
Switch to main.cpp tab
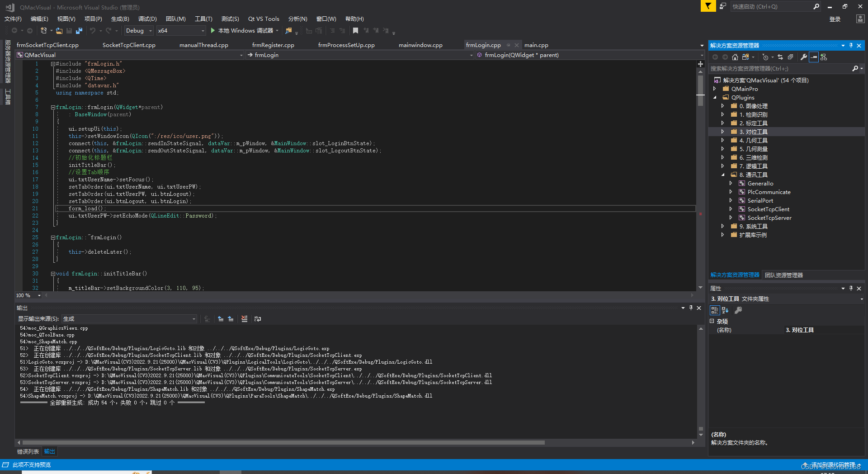coord(536,45)
